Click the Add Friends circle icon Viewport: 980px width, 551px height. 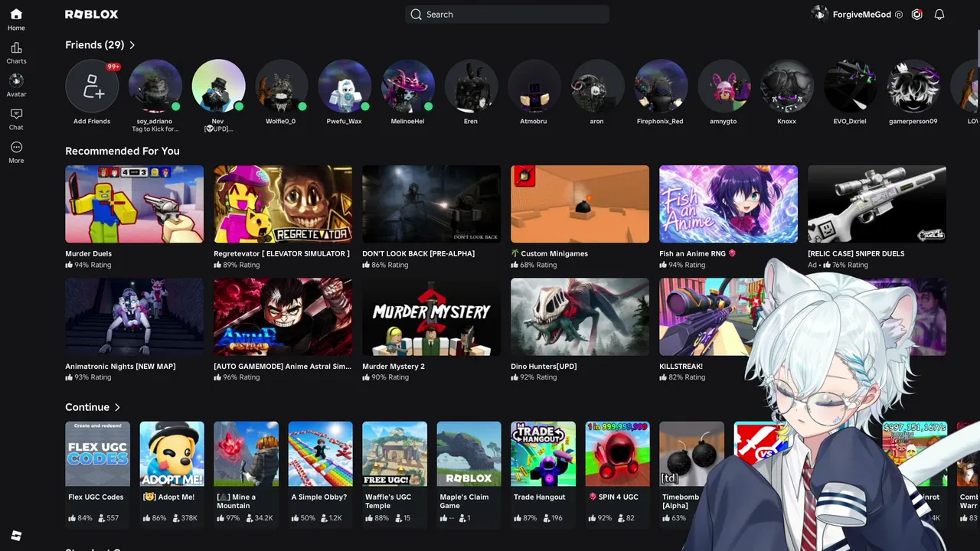(92, 86)
